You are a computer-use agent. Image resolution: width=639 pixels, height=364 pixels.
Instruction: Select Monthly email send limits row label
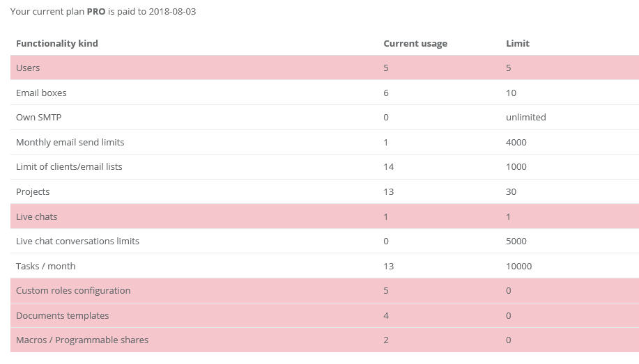(x=70, y=142)
